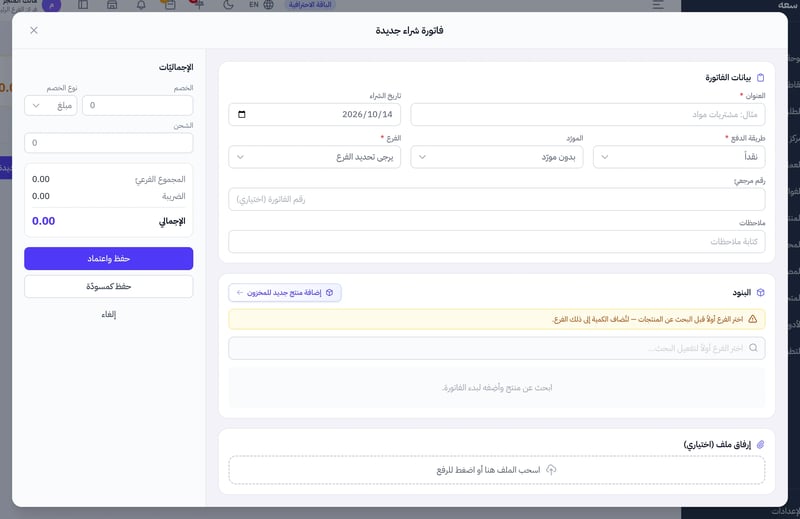Click the upload cloud icon in drop zone
This screenshot has width=800, height=519.
(x=551, y=469)
